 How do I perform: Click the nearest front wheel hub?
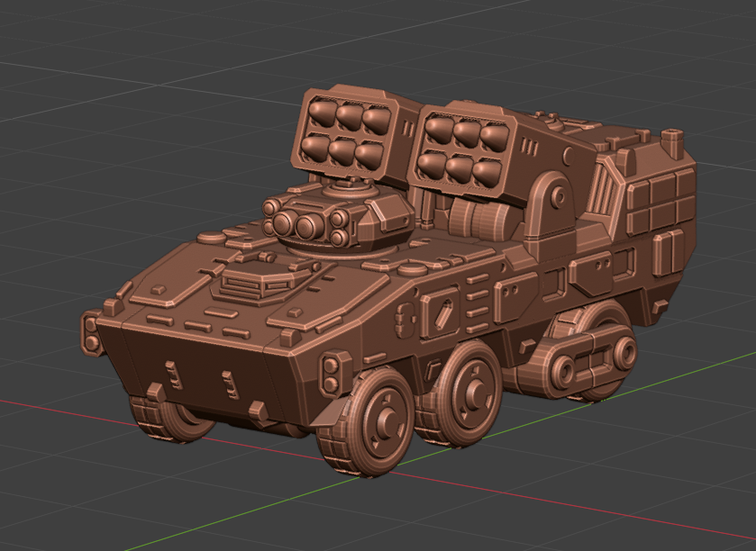(385, 418)
